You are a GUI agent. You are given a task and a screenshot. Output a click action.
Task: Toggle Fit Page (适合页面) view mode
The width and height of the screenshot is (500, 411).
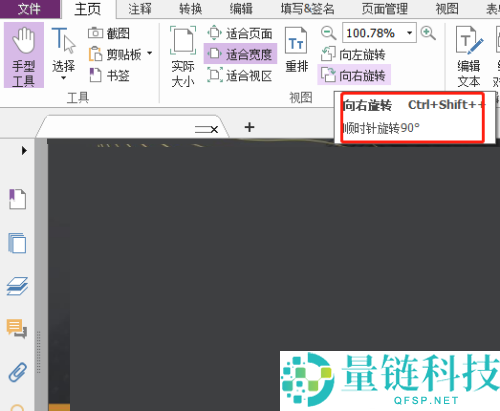click(240, 33)
